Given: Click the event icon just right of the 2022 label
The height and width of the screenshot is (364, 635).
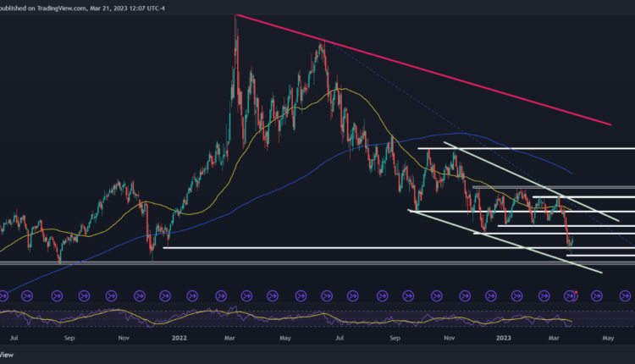Looking at the screenshot, I should tap(191, 295).
